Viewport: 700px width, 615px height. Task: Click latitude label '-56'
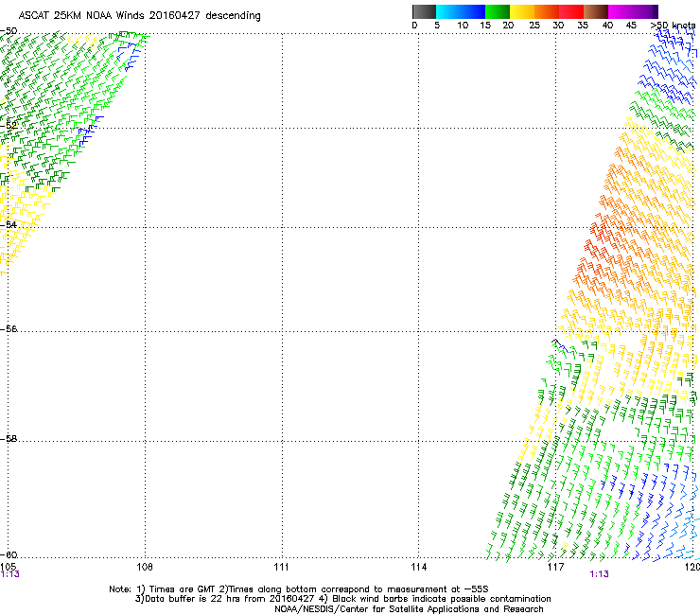pyautogui.click(x=9, y=328)
